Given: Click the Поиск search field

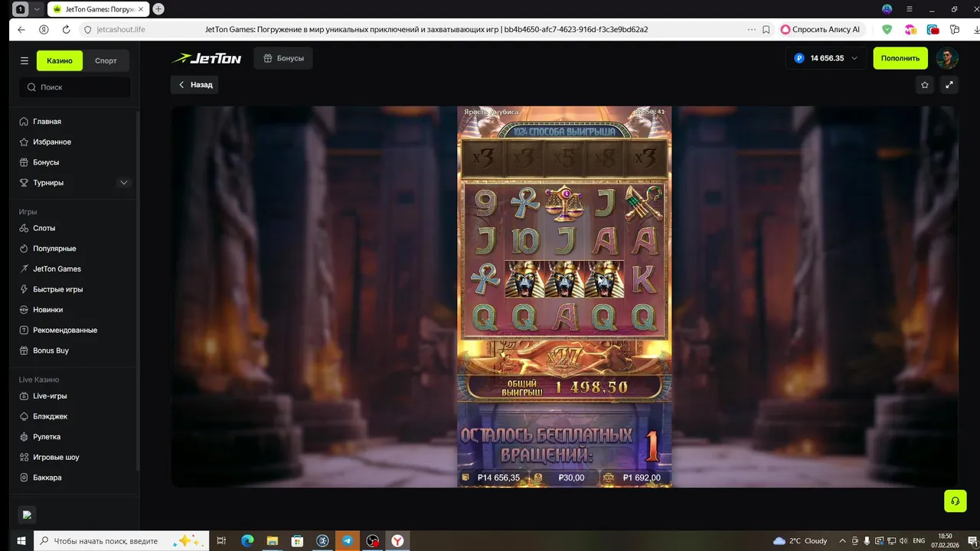Looking at the screenshot, I should (75, 87).
